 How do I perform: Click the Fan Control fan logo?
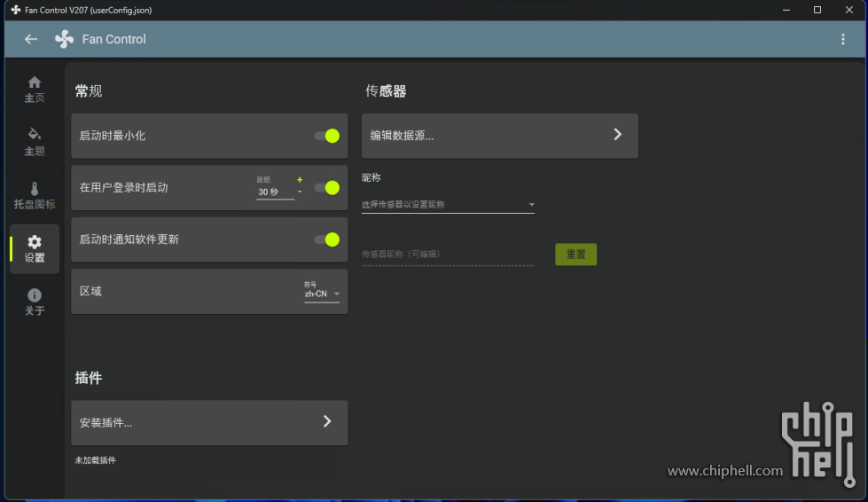(x=64, y=39)
